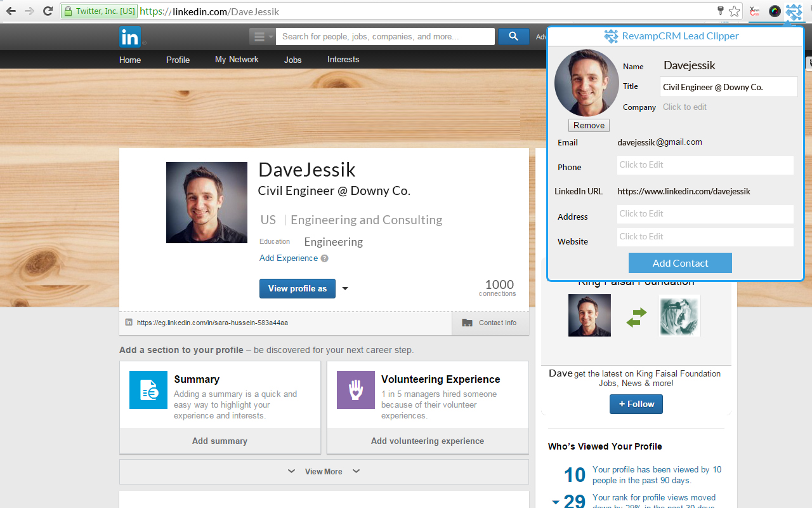Expand the arrow beside View profile as
Screen dimensions: 812x508
[x=345, y=288]
